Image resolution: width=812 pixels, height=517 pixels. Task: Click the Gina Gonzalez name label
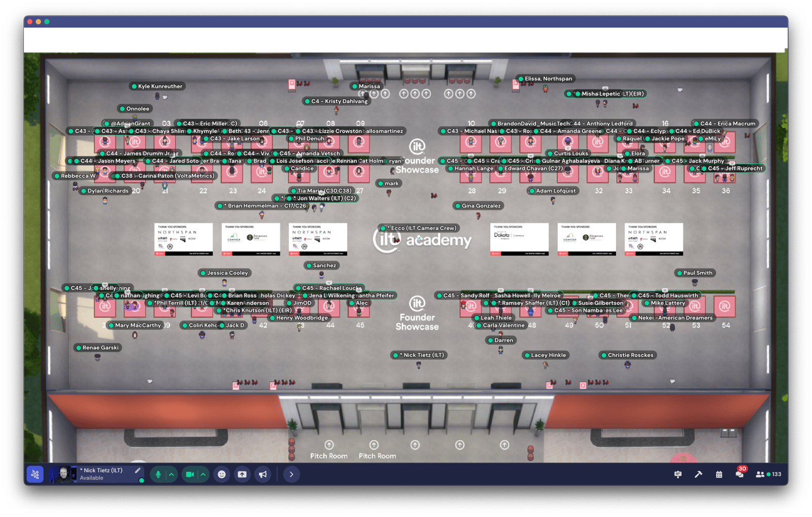tap(478, 206)
